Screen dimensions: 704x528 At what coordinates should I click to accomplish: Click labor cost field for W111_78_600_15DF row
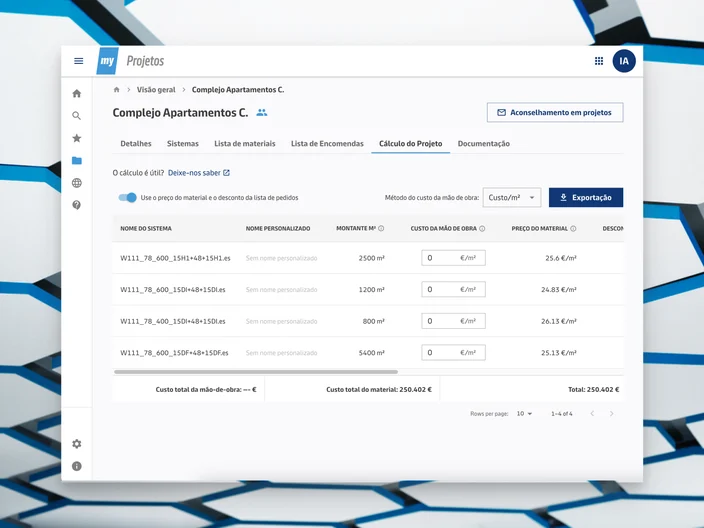point(453,352)
